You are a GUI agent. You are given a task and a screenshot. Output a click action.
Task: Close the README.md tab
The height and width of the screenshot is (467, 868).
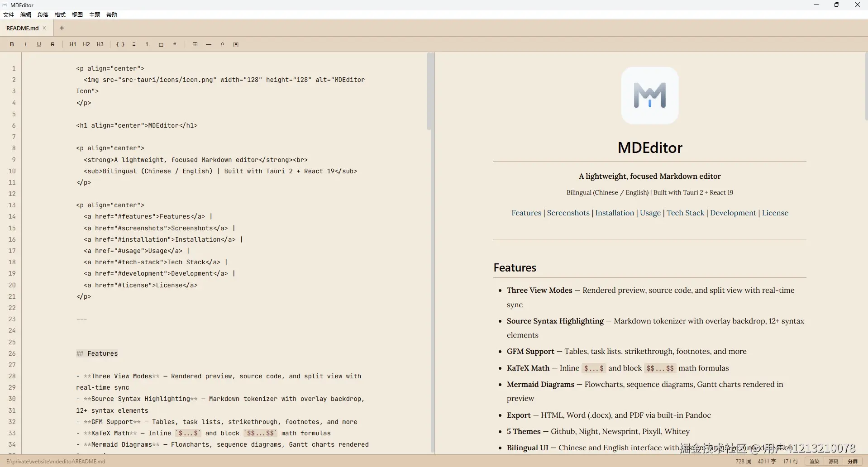[x=44, y=28]
